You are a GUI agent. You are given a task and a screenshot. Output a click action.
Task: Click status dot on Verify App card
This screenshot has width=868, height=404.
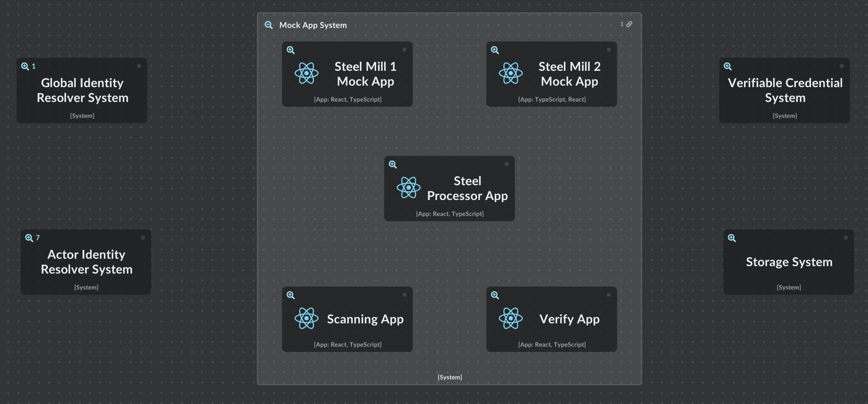[609, 295]
